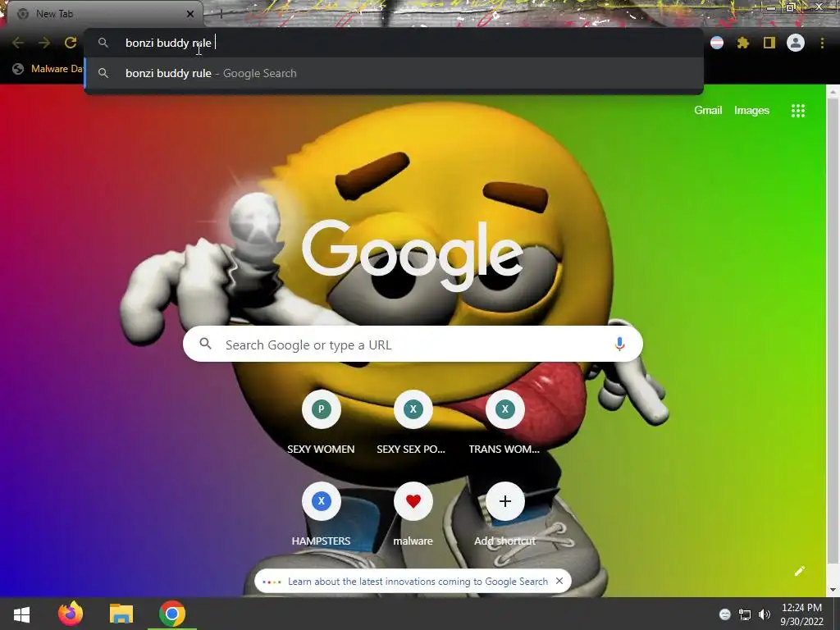Click the page scrollbar down arrow
Screen dimensions: 840x630
click(x=833, y=590)
